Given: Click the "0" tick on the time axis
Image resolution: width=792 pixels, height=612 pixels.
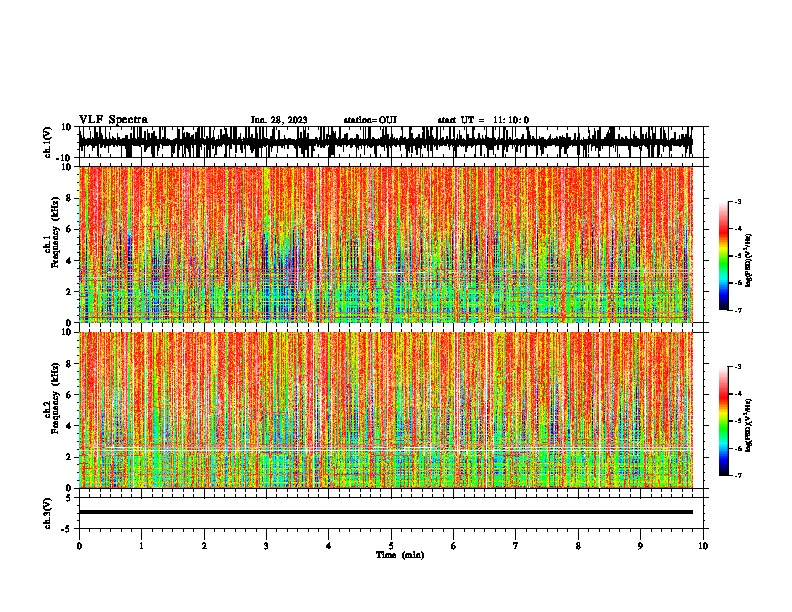Looking at the screenshot, I should point(79,546).
